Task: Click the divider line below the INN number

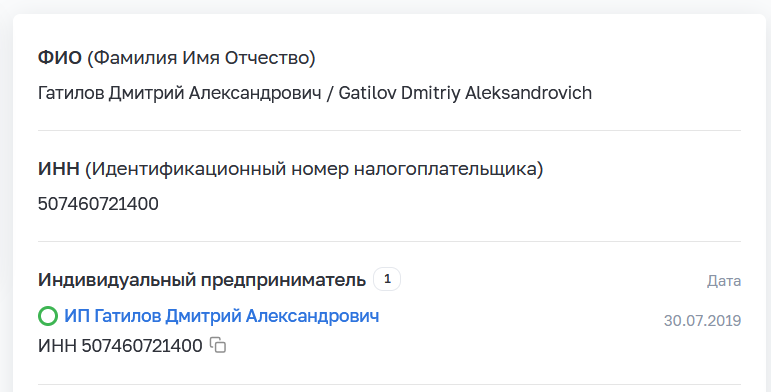Action: 389,241
